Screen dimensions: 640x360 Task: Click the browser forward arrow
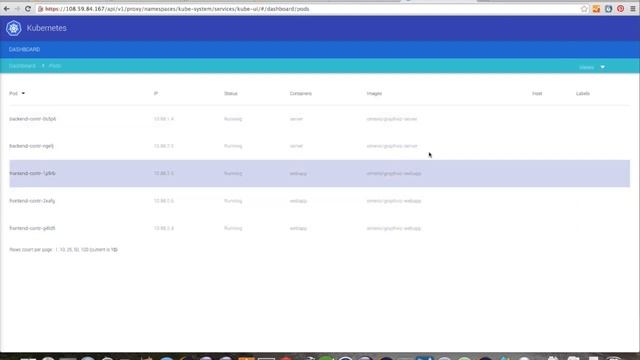17,9
